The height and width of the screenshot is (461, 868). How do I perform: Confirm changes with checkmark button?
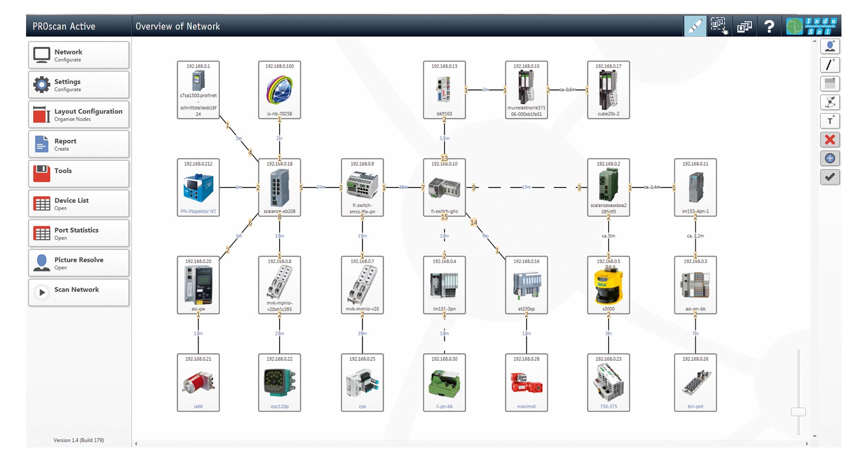[x=829, y=177]
